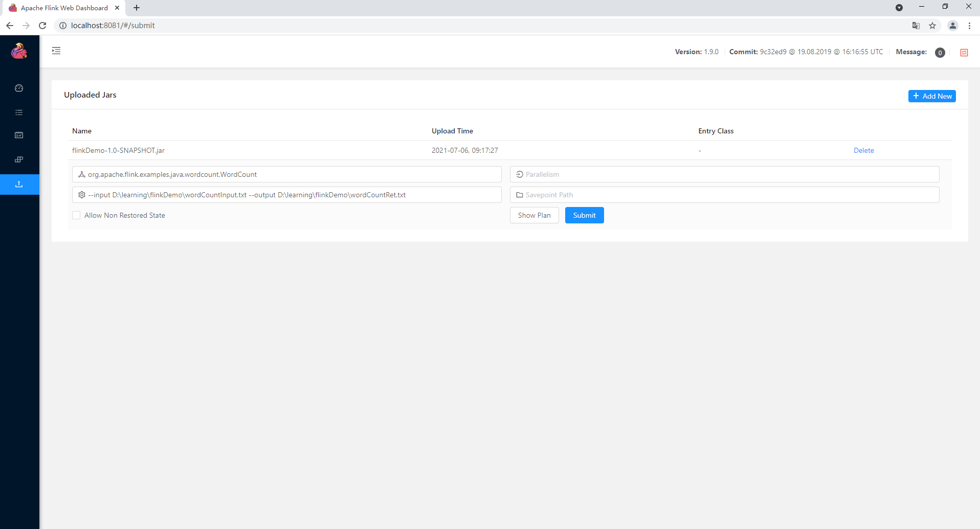Click the red icon beside the message badge
This screenshot has width=980, height=529.
click(x=964, y=53)
